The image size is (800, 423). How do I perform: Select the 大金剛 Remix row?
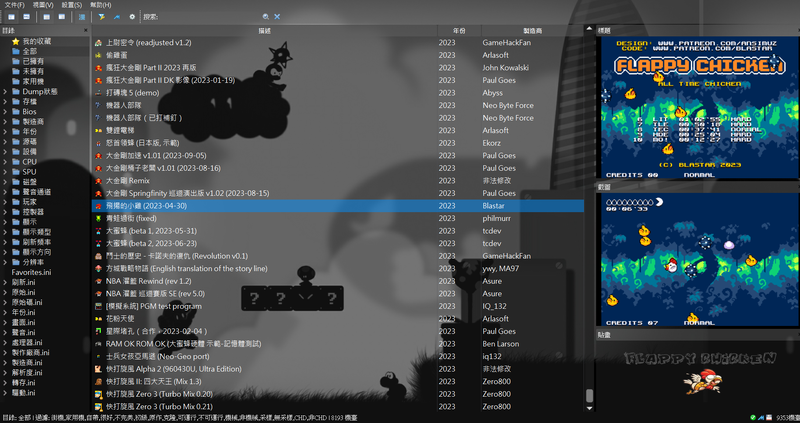pos(338,181)
